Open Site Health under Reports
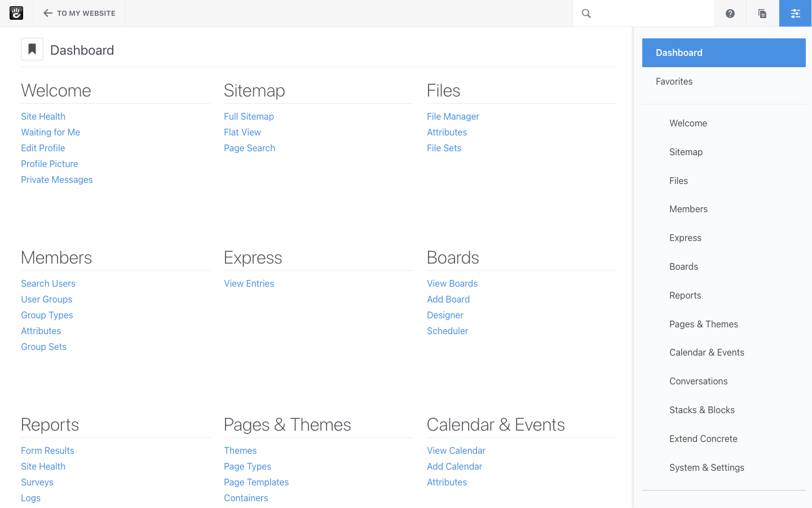 tap(43, 466)
